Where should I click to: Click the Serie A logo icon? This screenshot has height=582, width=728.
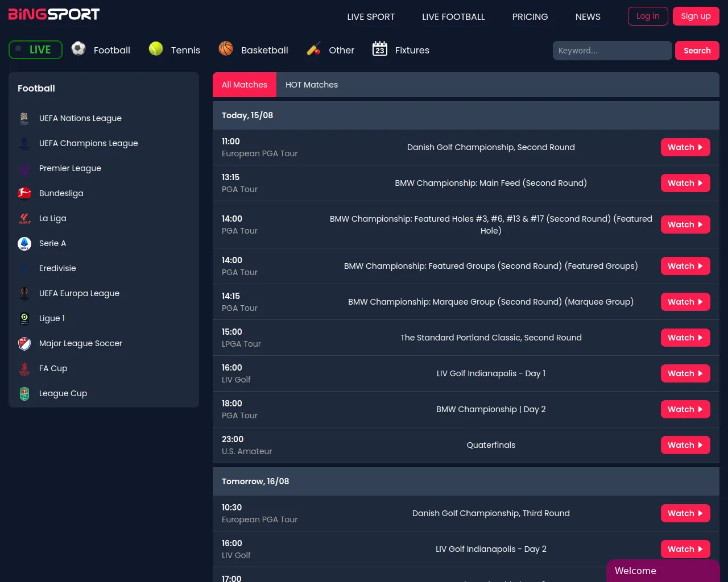(x=24, y=243)
